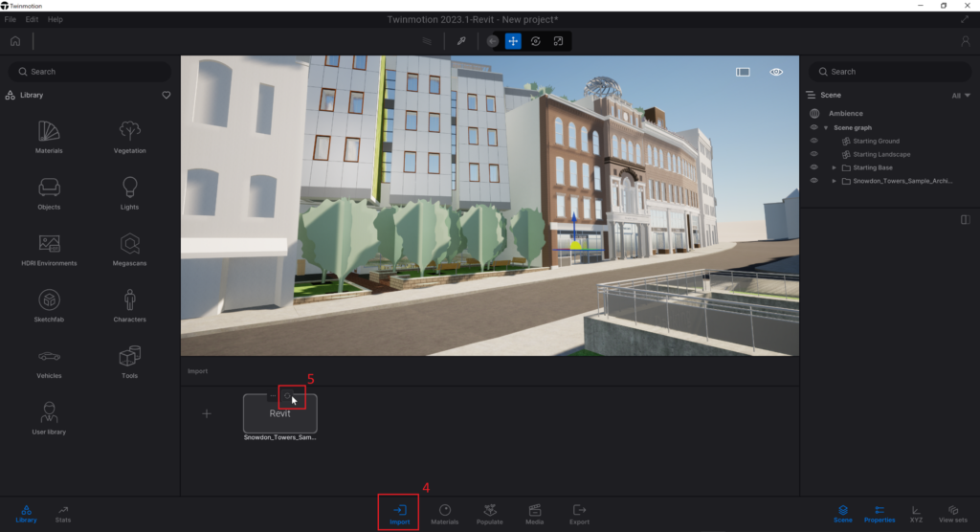980x532 pixels.
Task: Switch to the Materials tab in bottom dock
Action: coord(444,514)
